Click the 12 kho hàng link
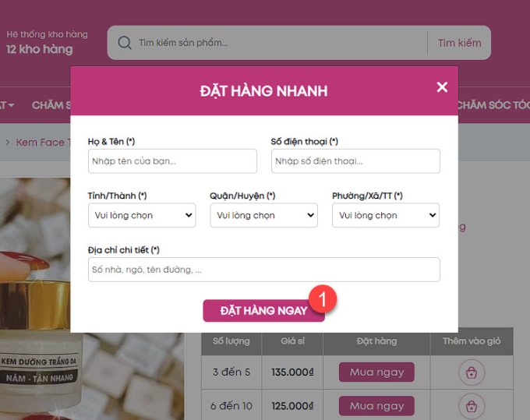Screen dimensions: 530x420 pos(40,49)
